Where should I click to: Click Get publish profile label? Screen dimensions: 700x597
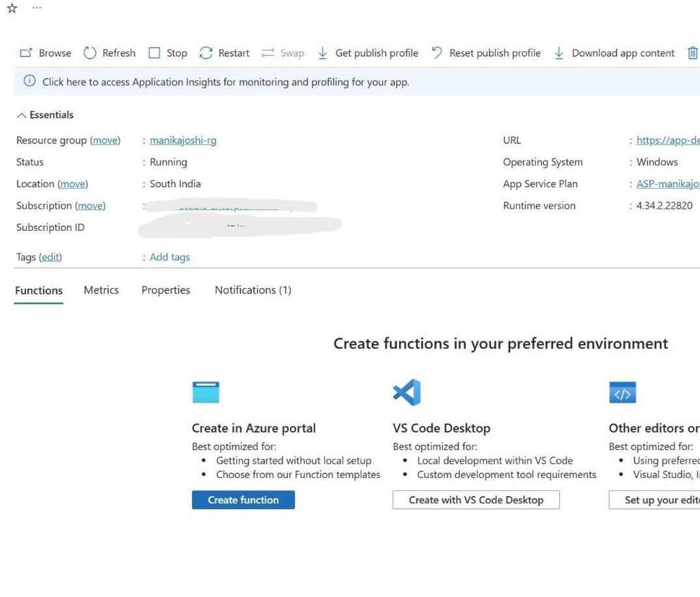377,53
